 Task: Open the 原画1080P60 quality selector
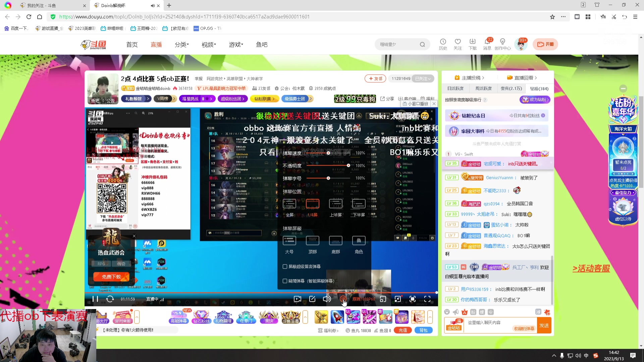[363, 299]
